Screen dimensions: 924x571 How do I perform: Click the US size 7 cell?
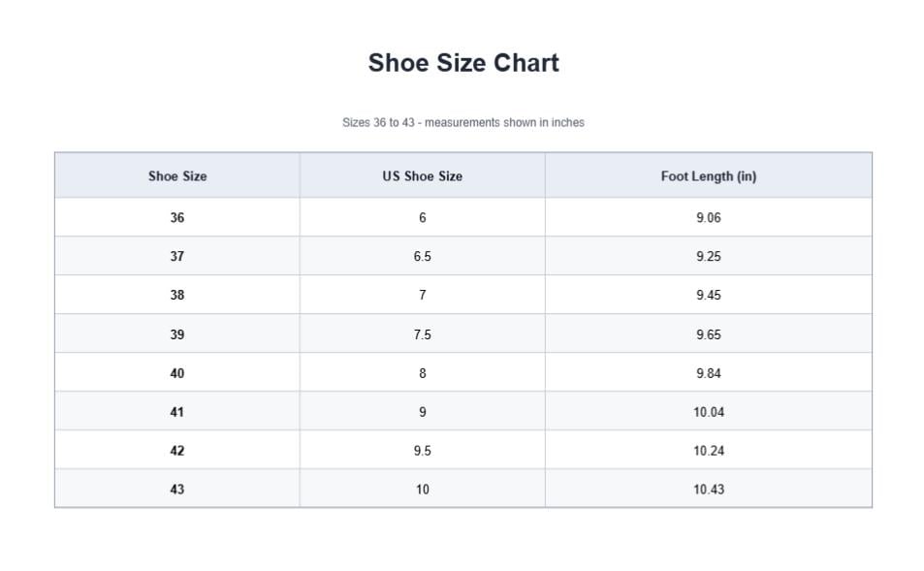tap(423, 295)
